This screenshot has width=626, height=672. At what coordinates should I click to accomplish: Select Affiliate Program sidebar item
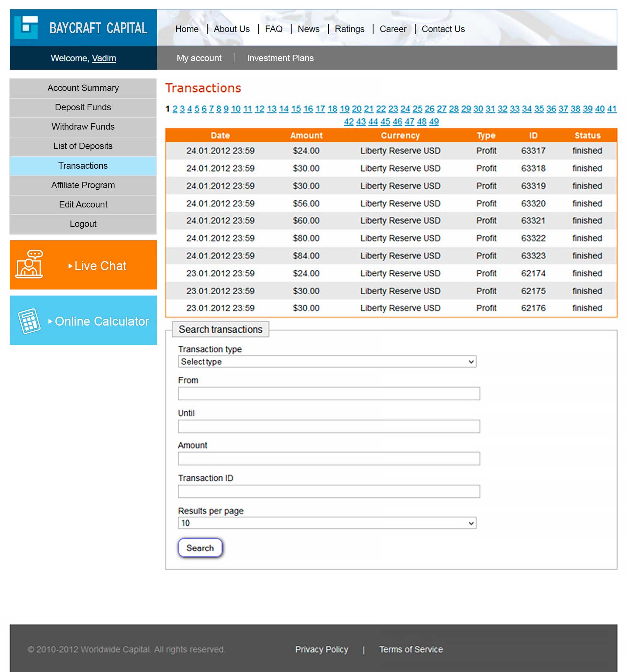[83, 185]
